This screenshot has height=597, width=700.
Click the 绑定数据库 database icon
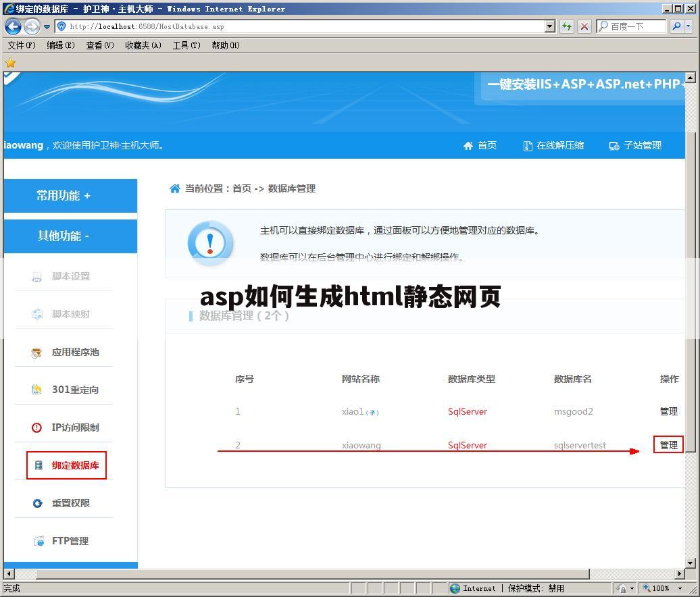click(x=38, y=465)
